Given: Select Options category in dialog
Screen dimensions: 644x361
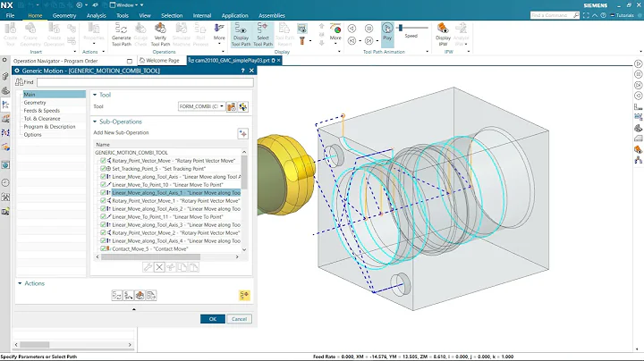Looking at the screenshot, I should 32,135.
